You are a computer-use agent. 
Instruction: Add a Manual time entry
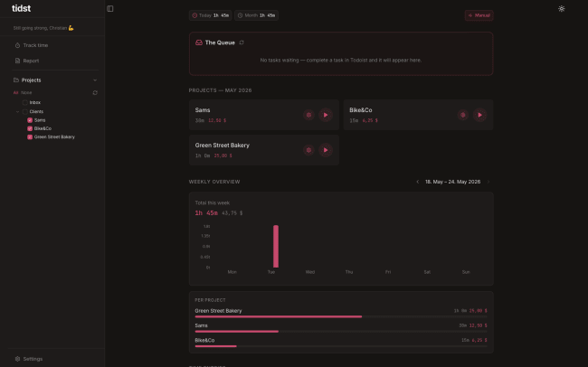pyautogui.click(x=479, y=15)
